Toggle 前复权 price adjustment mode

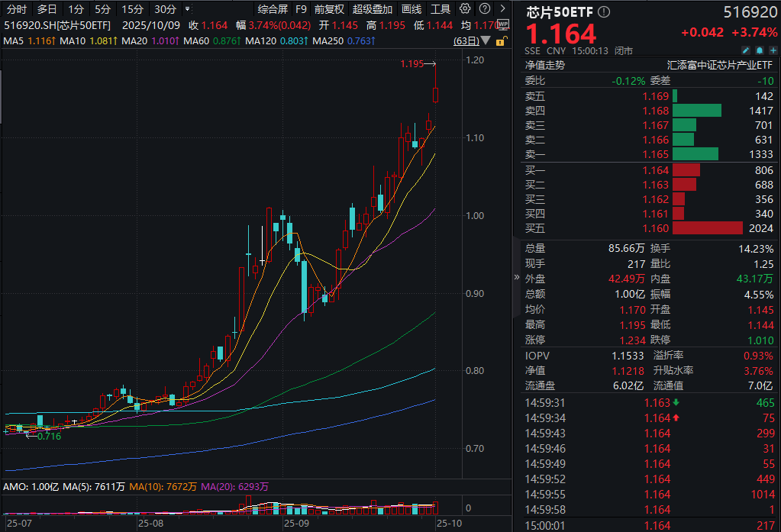click(328, 9)
